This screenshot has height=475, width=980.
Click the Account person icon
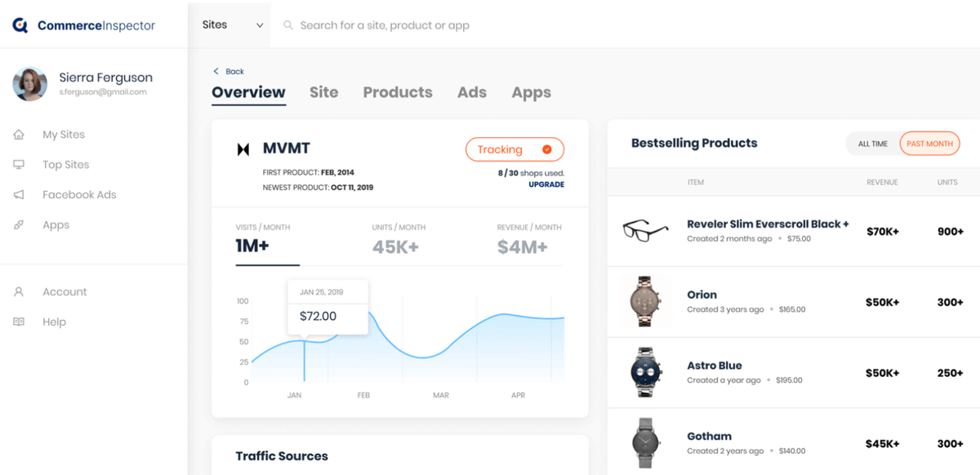click(x=19, y=292)
